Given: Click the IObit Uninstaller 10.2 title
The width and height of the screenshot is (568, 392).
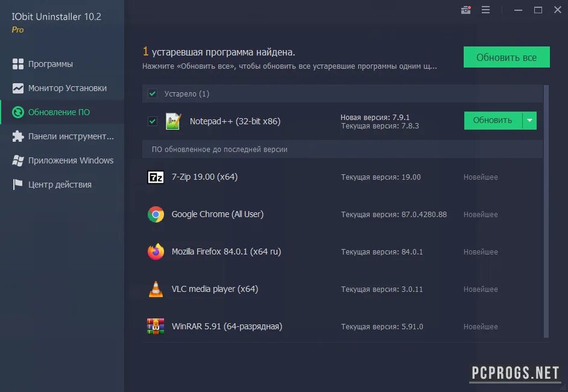Looking at the screenshot, I should (x=57, y=17).
